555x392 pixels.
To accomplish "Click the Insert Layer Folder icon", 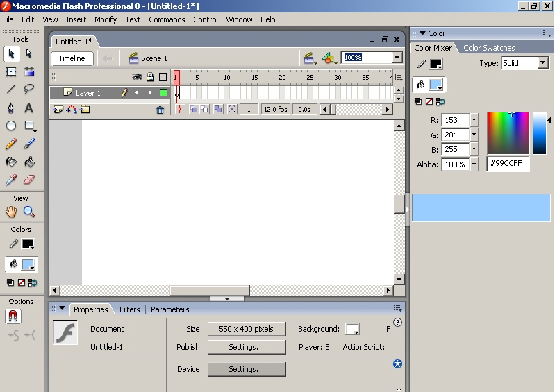I will point(85,110).
